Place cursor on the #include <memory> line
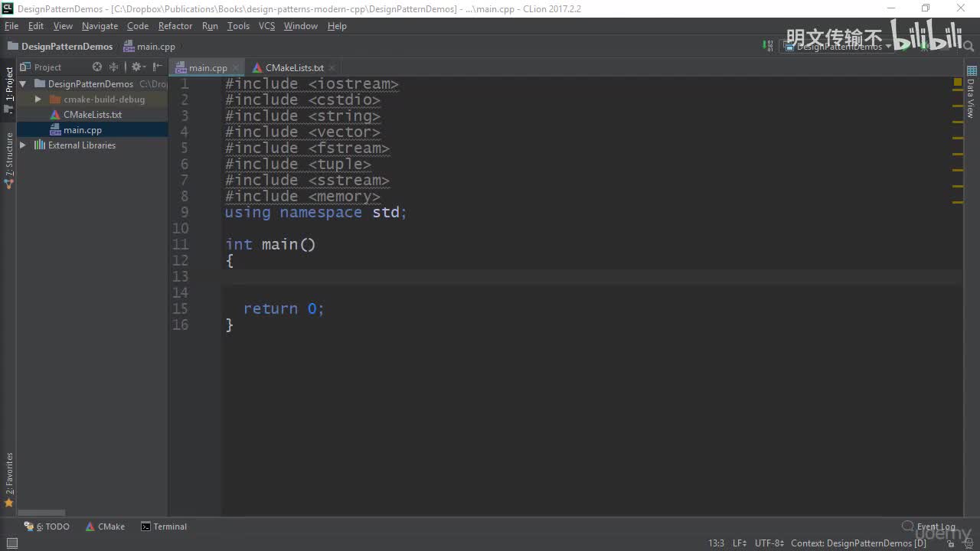This screenshot has height=551, width=980. coord(302,196)
